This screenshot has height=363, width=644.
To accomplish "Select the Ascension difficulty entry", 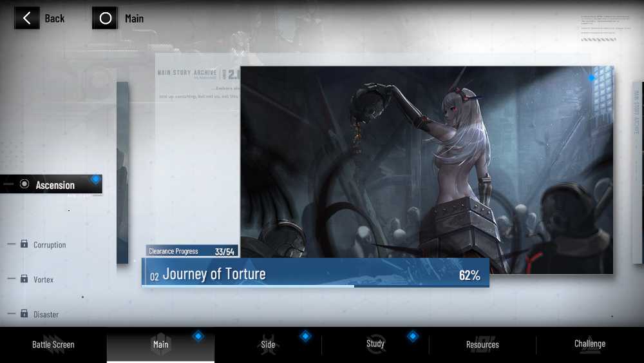I will click(x=52, y=184).
